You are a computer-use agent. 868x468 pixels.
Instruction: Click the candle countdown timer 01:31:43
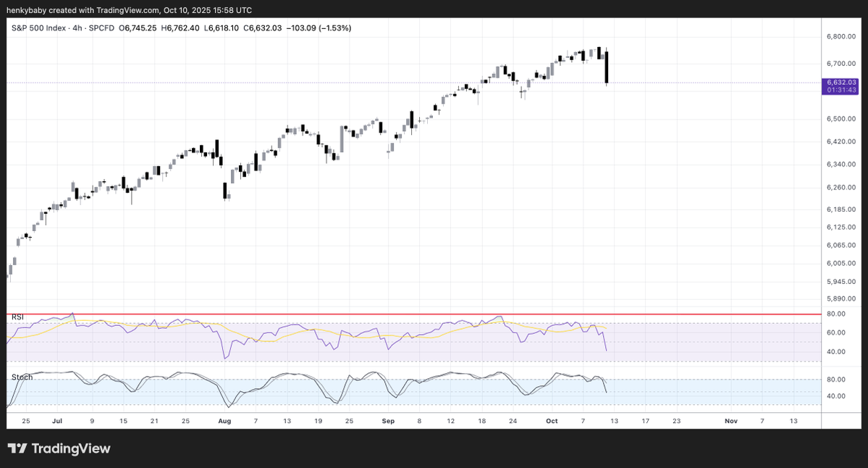pyautogui.click(x=840, y=91)
